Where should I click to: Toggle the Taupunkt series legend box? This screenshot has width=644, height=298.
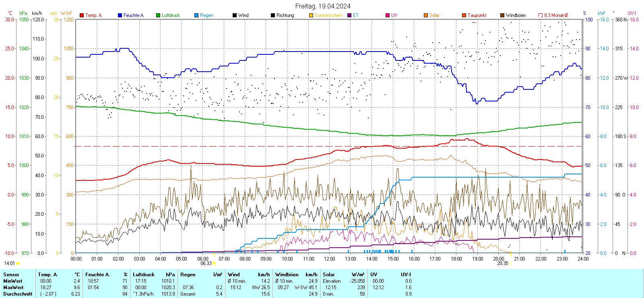464,15
